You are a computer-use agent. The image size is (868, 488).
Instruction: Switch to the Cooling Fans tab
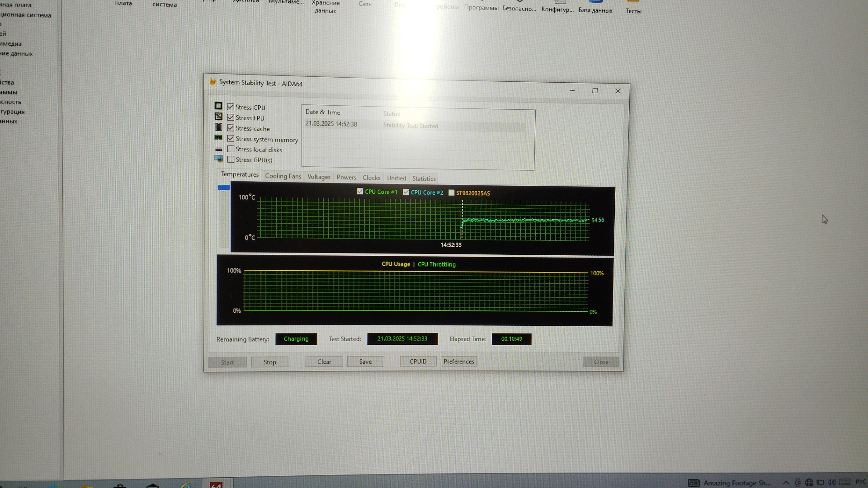click(283, 176)
